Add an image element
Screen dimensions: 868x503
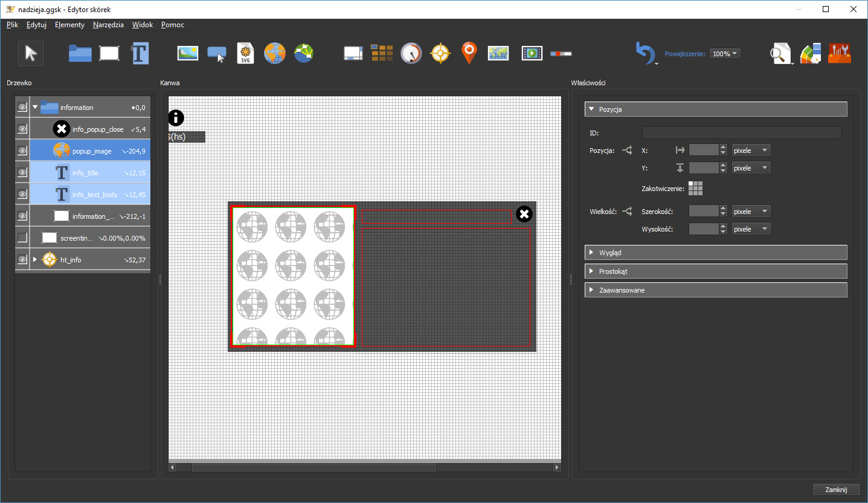[x=188, y=53]
